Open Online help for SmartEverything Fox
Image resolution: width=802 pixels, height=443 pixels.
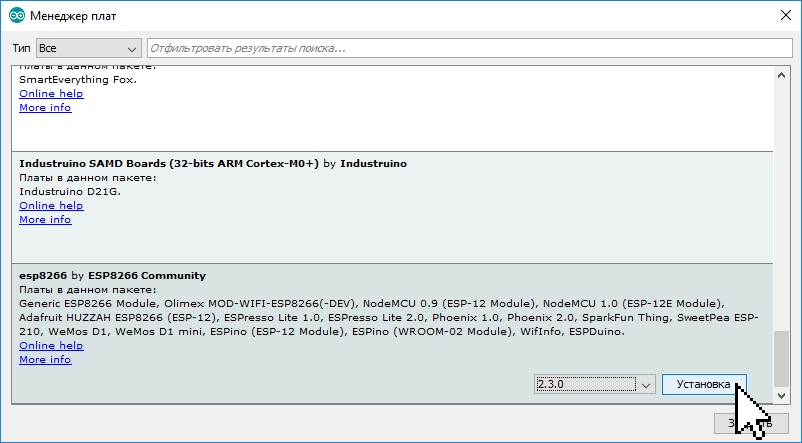[51, 94]
